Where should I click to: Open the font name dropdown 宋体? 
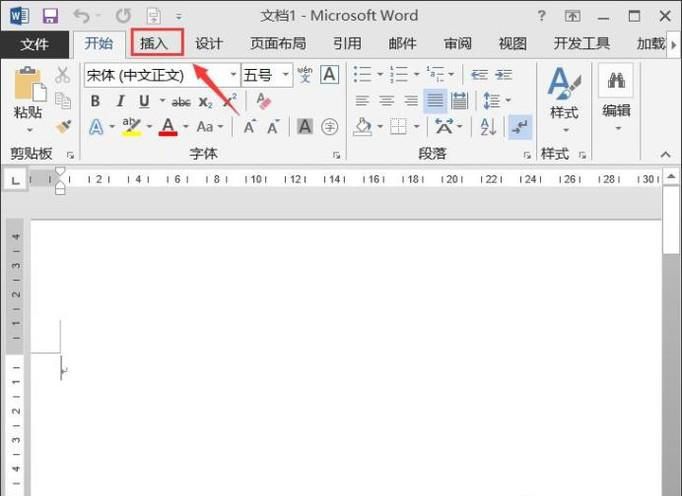pos(234,74)
